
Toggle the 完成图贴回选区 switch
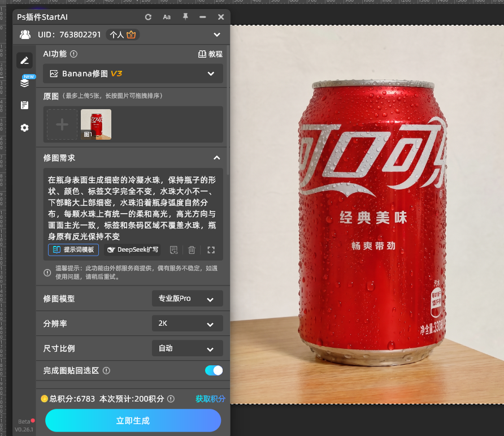[214, 370]
